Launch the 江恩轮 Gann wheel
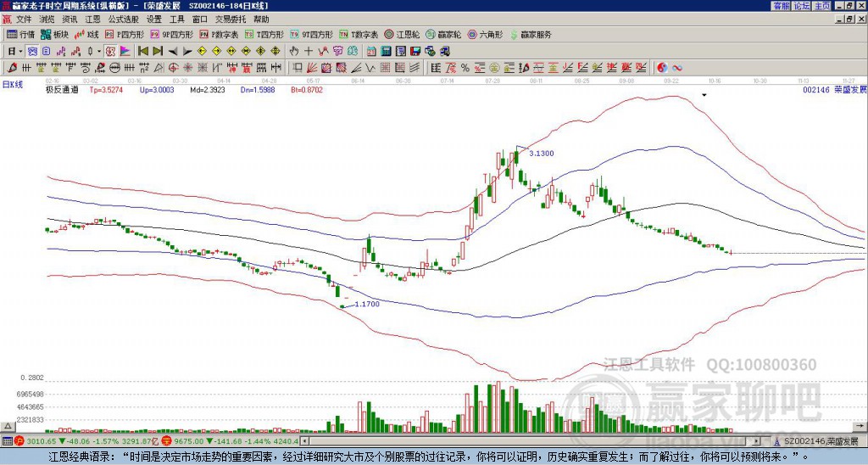 402,34
